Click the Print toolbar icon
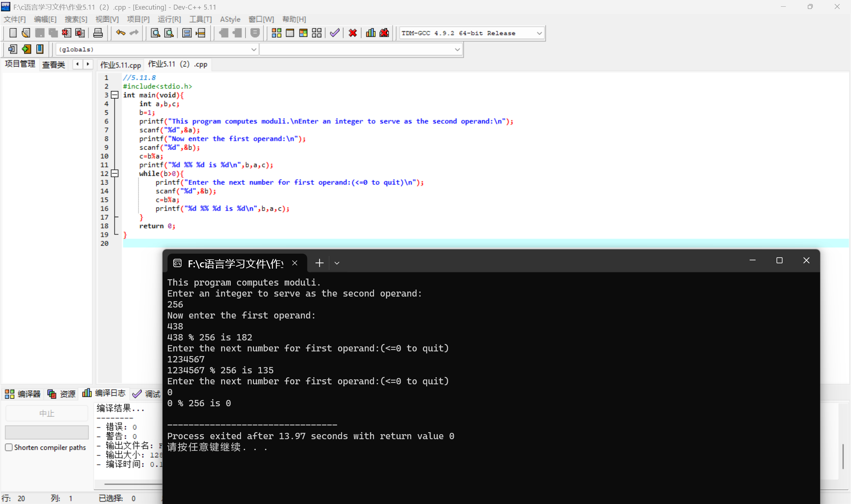The image size is (851, 504). [98, 33]
